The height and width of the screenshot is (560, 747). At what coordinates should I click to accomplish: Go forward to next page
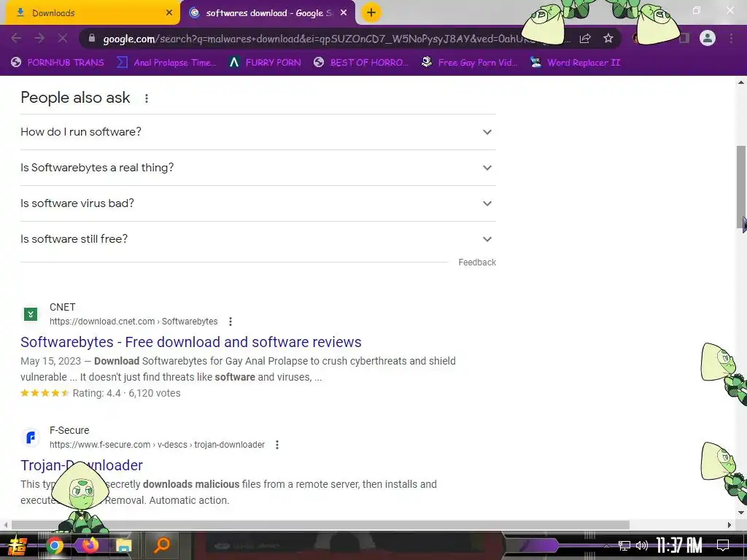click(39, 38)
